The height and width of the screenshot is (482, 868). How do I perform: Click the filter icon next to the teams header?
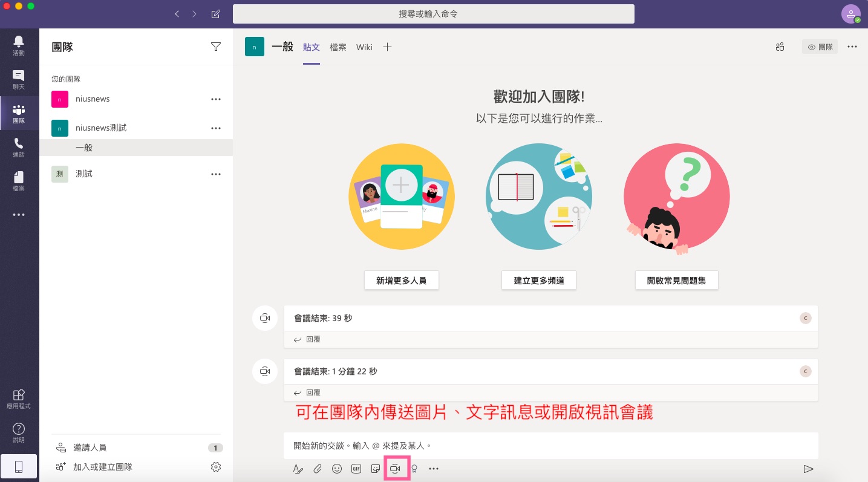pos(216,47)
